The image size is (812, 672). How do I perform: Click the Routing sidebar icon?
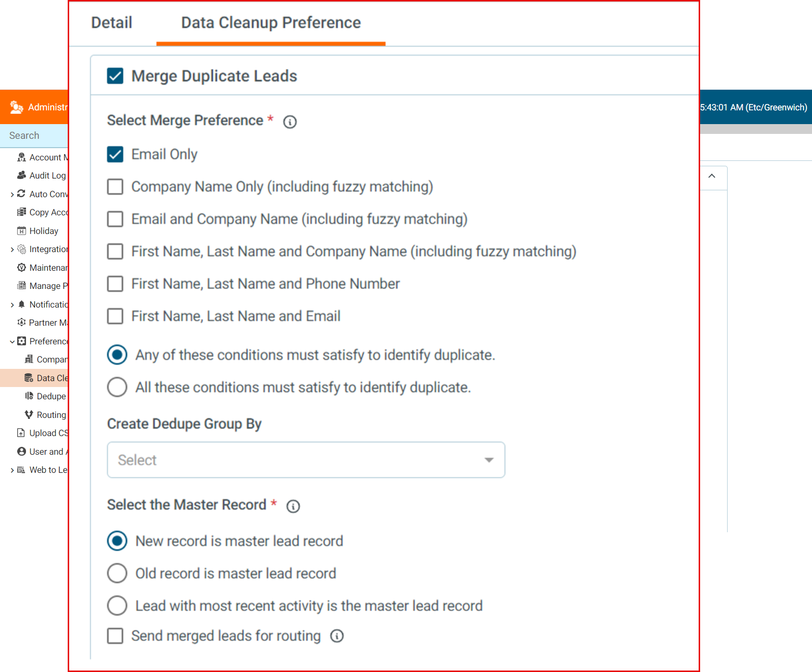coord(29,414)
